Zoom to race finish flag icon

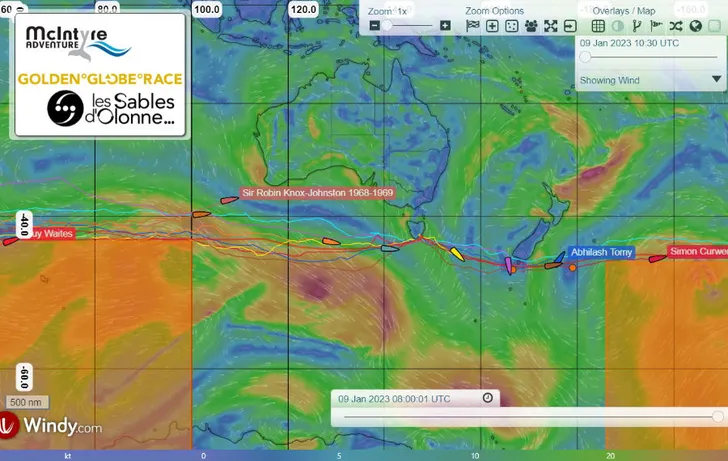pyautogui.click(x=473, y=25)
